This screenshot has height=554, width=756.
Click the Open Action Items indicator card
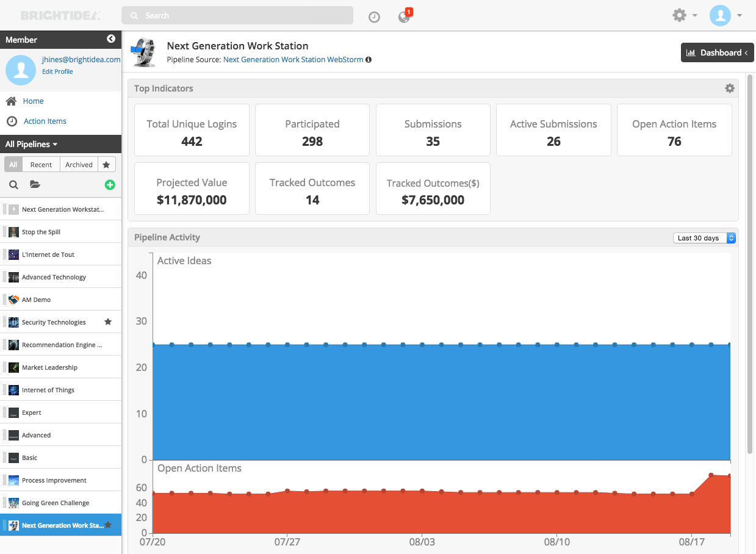coord(674,130)
